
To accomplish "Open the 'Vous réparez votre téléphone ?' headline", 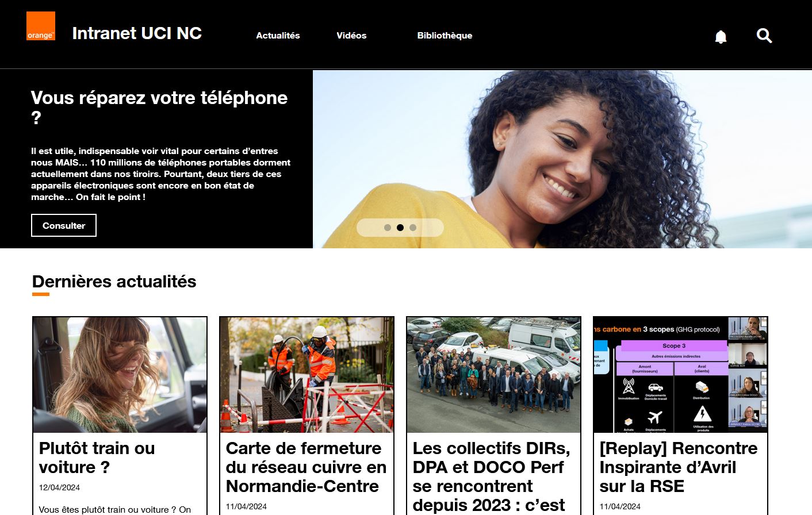I will click(159, 107).
